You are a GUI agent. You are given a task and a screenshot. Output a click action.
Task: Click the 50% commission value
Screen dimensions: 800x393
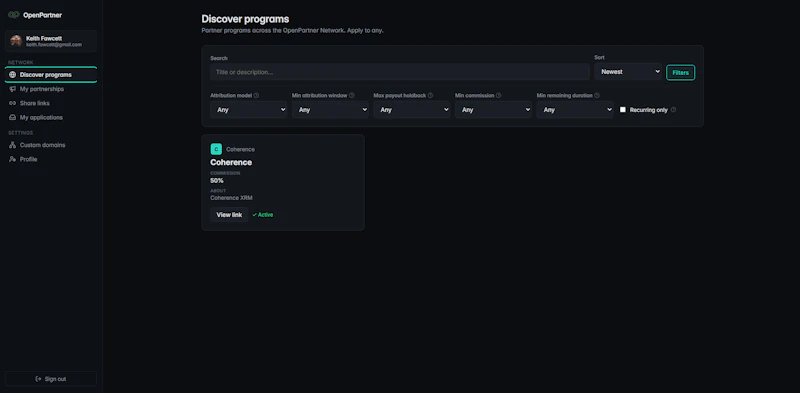[x=217, y=181]
